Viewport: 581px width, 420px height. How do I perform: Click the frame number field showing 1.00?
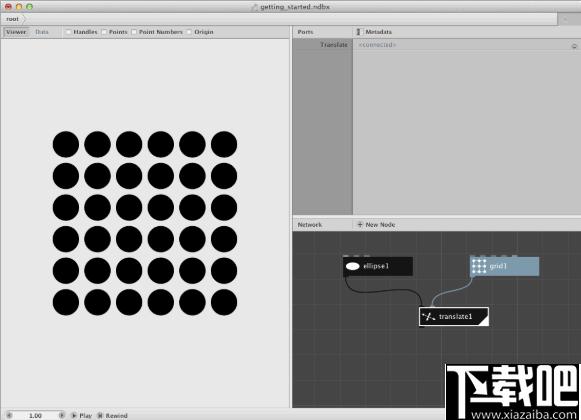(x=36, y=416)
